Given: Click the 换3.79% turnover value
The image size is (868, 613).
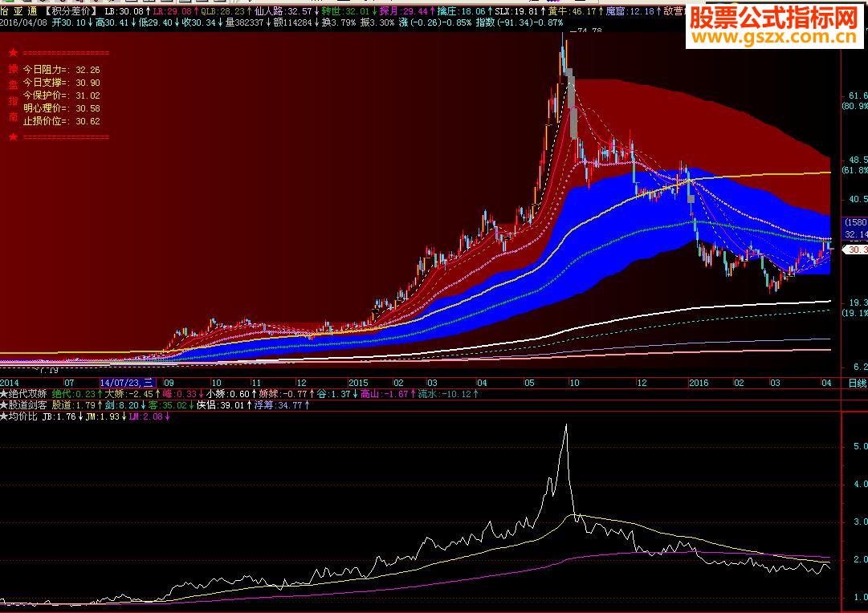Looking at the screenshot, I should pyautogui.click(x=340, y=22).
